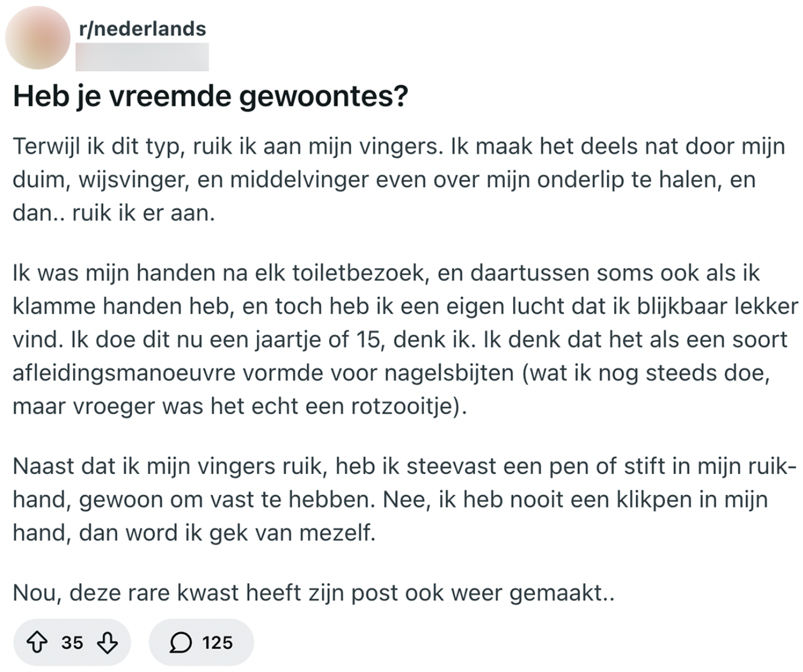Click the 125 comments count
The width and height of the screenshot is (803, 672).
coord(217,643)
